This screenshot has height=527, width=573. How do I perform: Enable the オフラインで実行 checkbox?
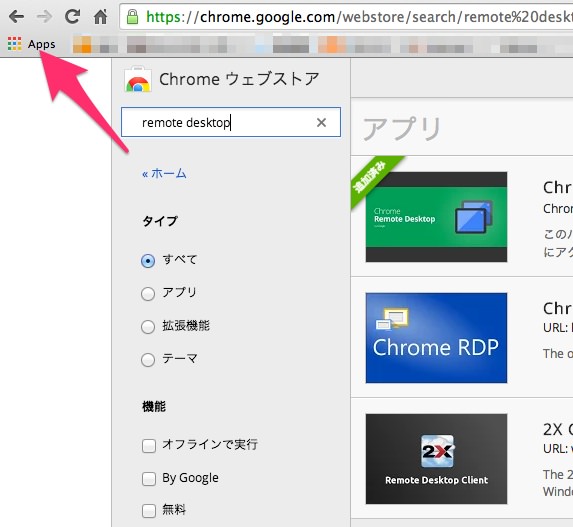click(149, 446)
